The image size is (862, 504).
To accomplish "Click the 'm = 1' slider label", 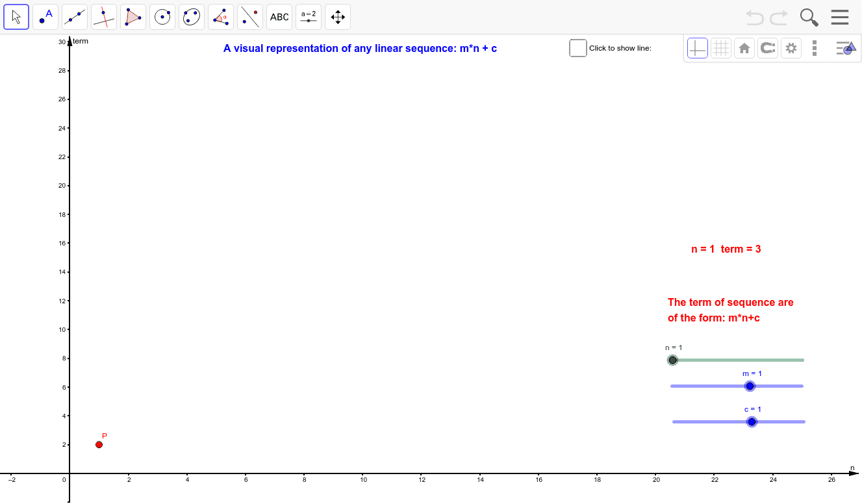I will click(752, 373).
